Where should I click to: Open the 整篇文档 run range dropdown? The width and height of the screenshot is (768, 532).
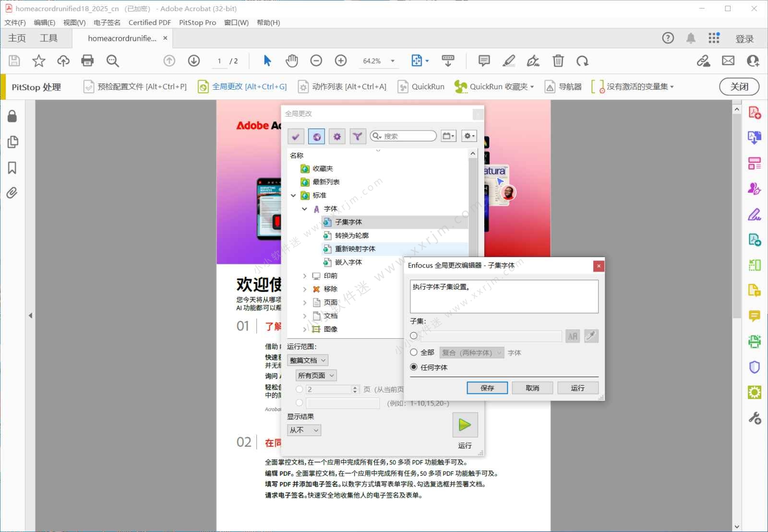coord(308,360)
